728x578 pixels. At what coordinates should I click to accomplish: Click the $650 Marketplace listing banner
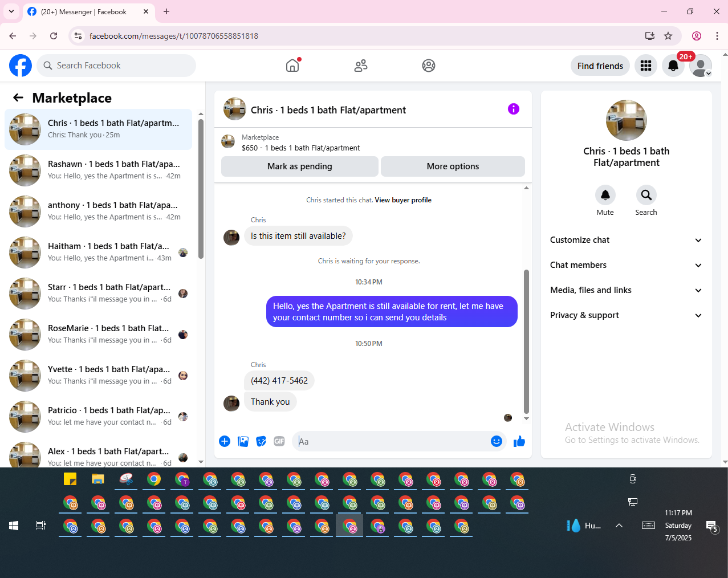(373, 143)
